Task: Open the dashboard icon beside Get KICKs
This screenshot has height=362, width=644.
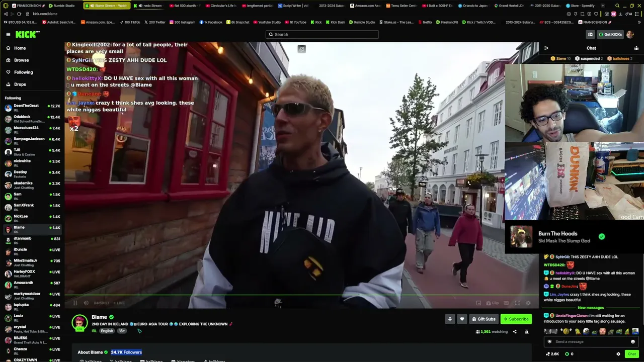Action: (x=590, y=34)
